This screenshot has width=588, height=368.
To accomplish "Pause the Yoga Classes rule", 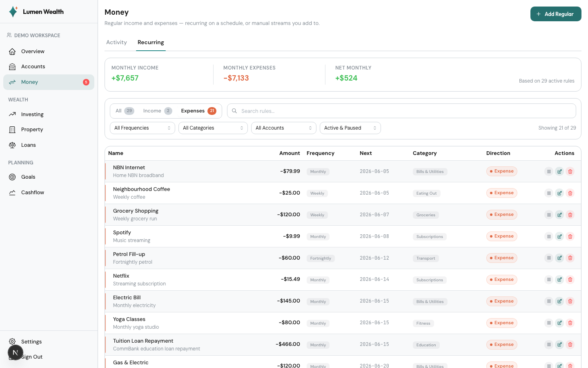I will click(x=549, y=323).
